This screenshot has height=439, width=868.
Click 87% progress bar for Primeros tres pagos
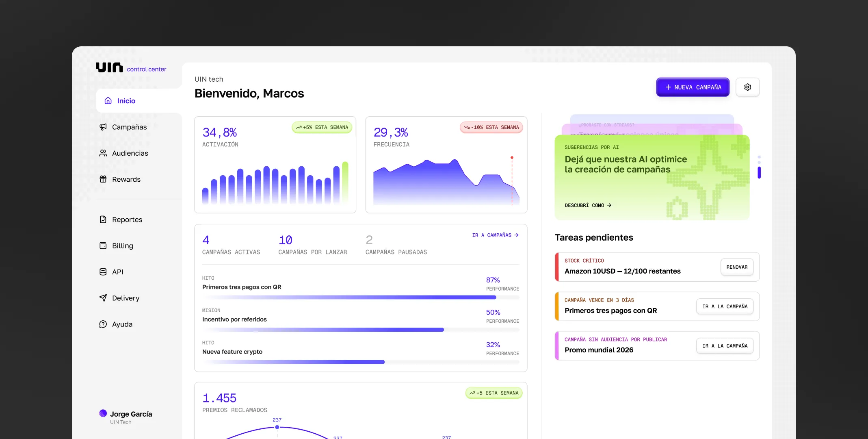[361, 298]
